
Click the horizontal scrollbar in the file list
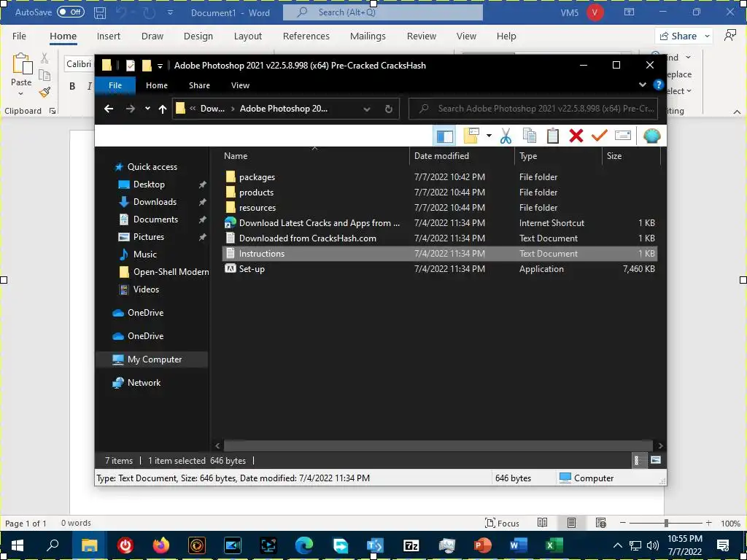tap(438, 446)
